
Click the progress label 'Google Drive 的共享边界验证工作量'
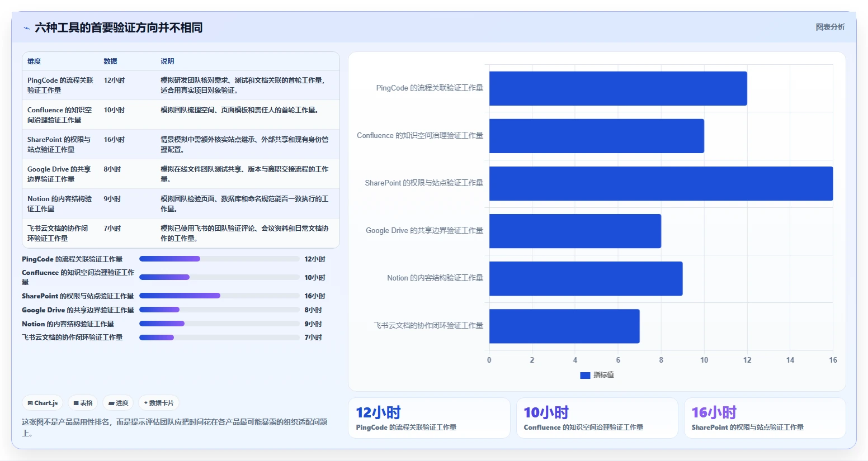[x=78, y=310]
